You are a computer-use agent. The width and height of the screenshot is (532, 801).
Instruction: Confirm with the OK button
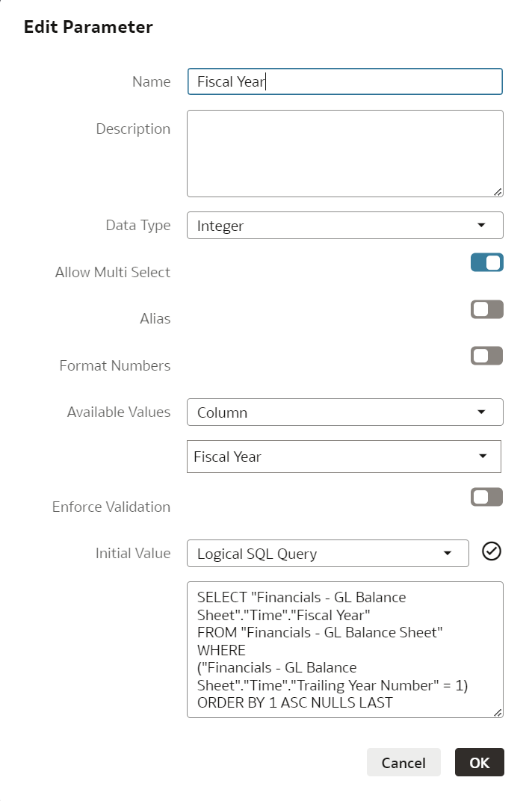click(480, 762)
